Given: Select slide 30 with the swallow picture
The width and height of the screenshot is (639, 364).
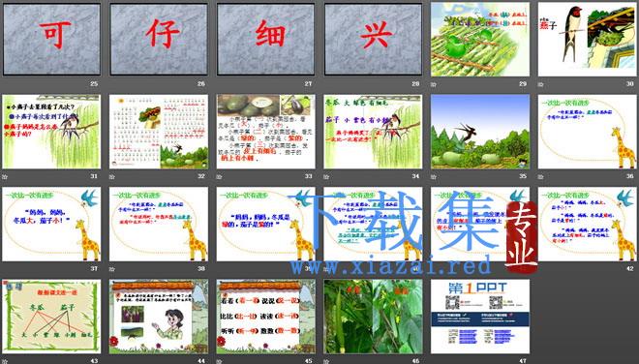Looking at the screenshot, I should tap(588, 39).
